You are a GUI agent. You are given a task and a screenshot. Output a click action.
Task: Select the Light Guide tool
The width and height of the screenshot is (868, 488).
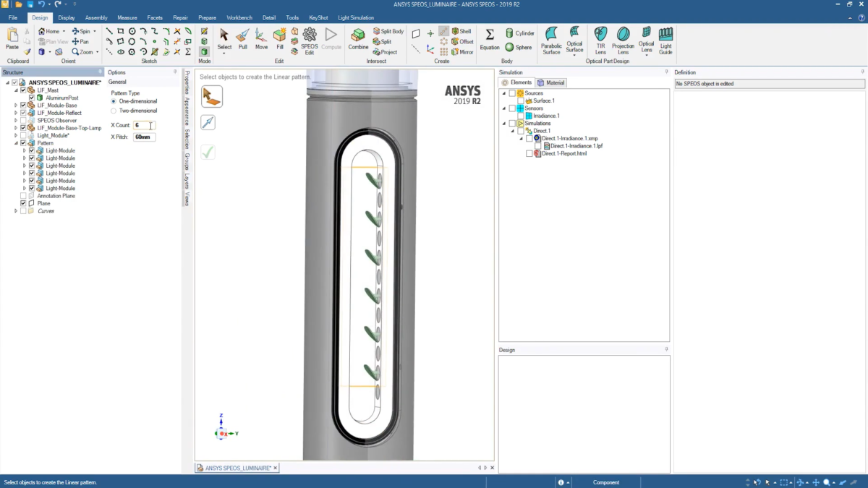tap(665, 41)
